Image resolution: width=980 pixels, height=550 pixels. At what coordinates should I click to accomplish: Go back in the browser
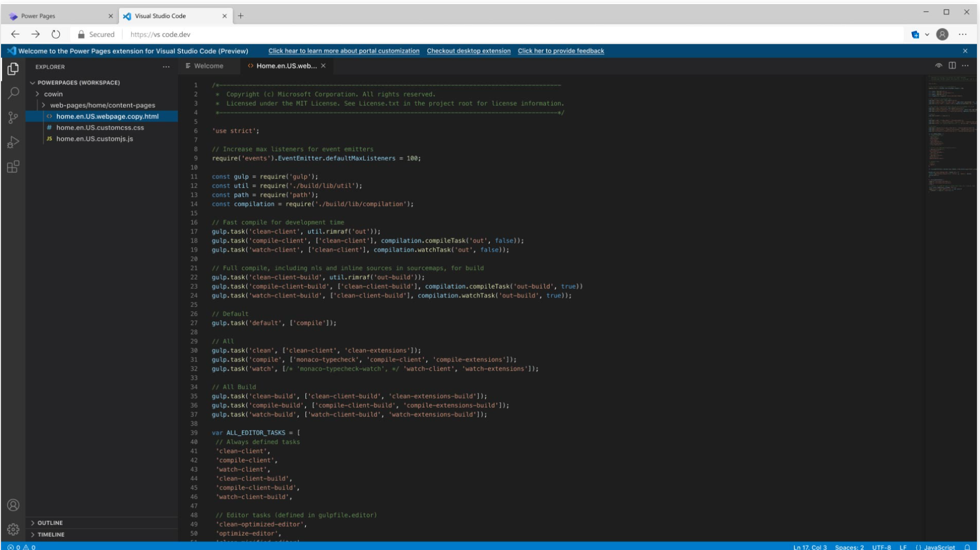coord(15,35)
